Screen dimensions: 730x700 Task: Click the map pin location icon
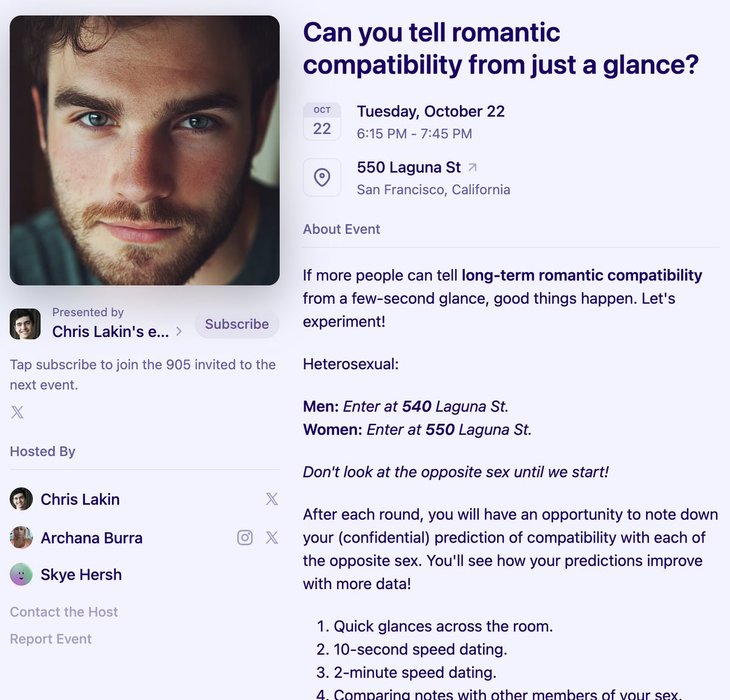tap(322, 177)
